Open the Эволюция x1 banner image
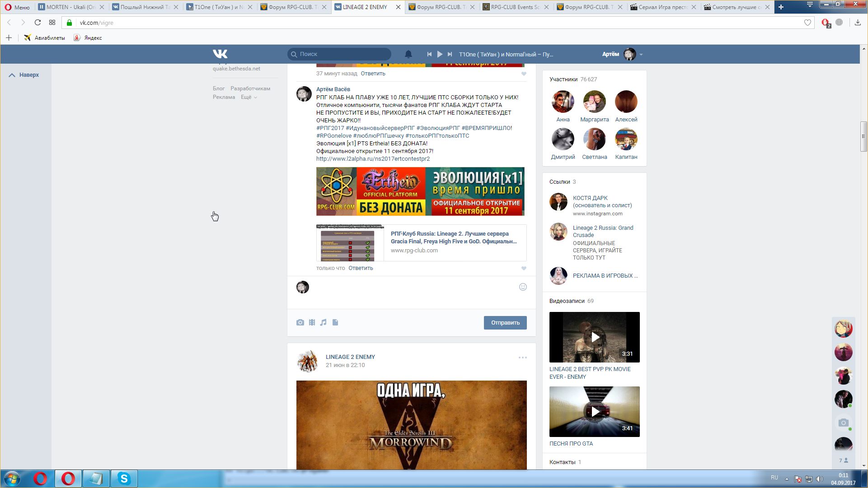The image size is (868, 488). [420, 191]
